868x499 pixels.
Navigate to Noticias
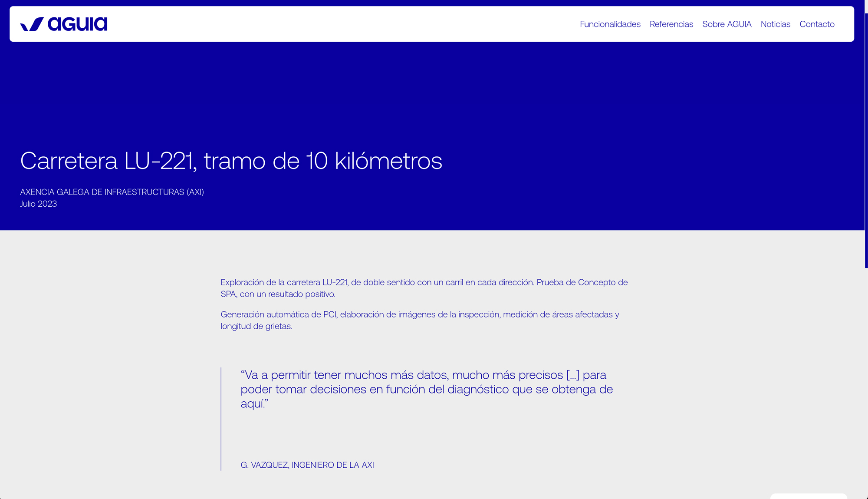point(775,24)
